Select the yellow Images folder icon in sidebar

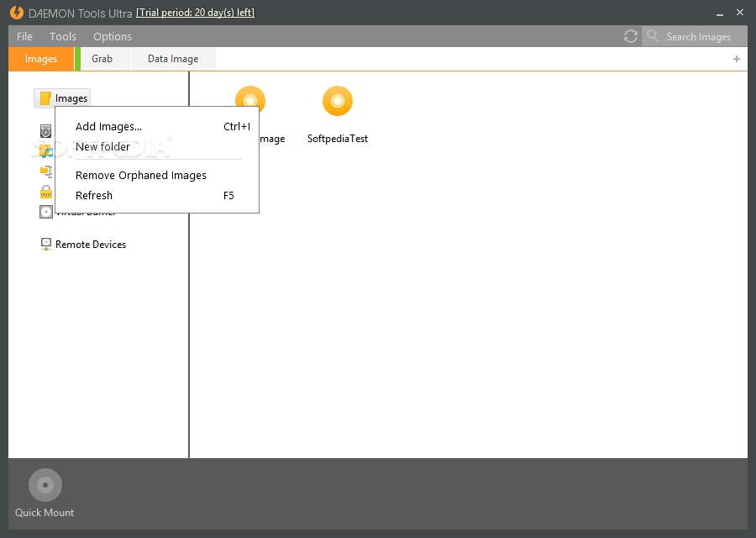click(45, 98)
